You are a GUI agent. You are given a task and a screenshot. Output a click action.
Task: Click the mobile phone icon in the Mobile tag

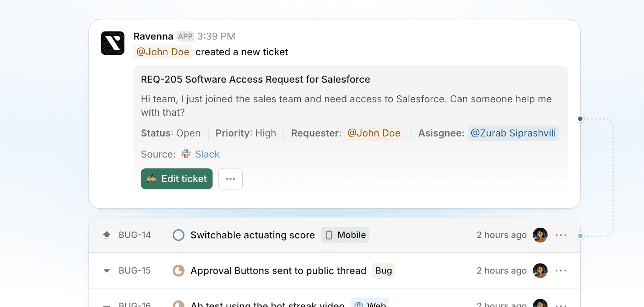pos(329,235)
